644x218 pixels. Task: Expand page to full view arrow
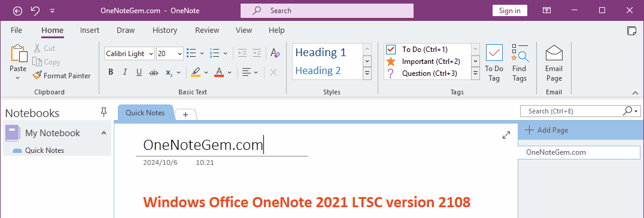(x=506, y=135)
